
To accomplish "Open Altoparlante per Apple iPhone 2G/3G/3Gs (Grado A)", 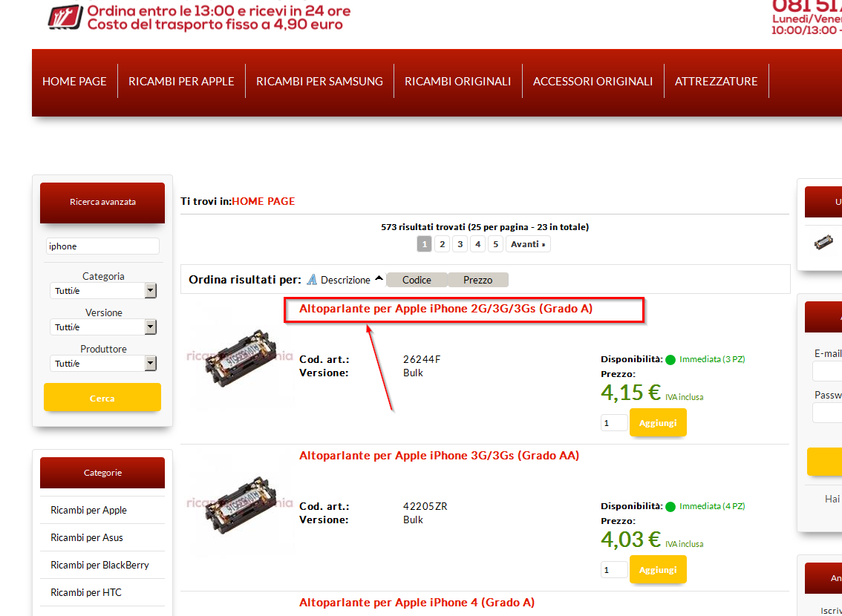I will [x=446, y=309].
